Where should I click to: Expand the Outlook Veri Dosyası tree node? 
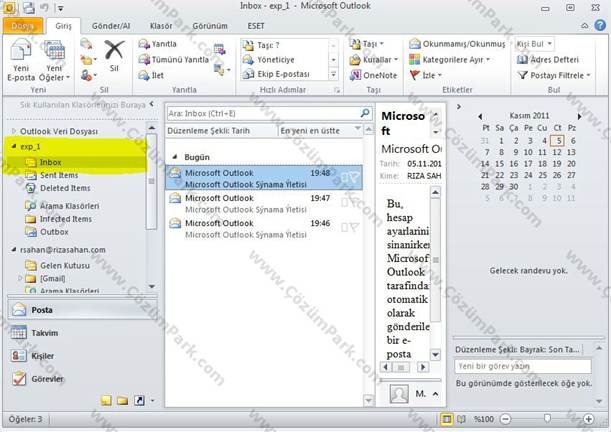click(14, 131)
